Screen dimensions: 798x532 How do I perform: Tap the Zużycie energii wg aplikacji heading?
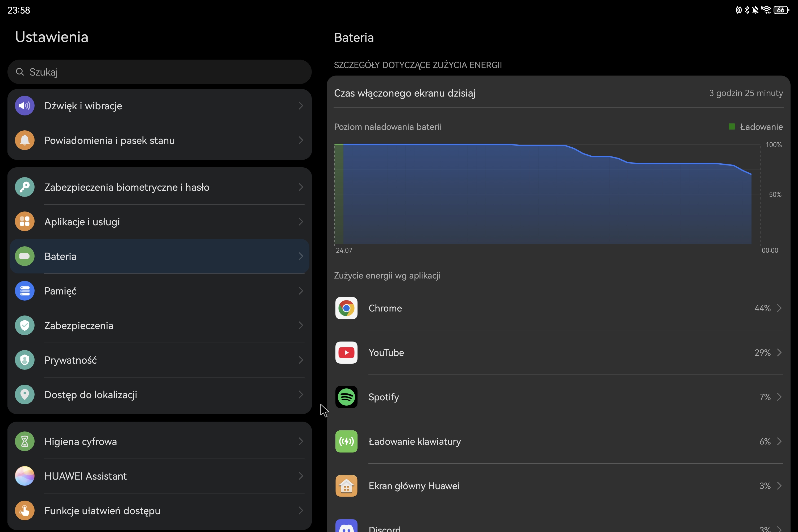[x=387, y=276]
